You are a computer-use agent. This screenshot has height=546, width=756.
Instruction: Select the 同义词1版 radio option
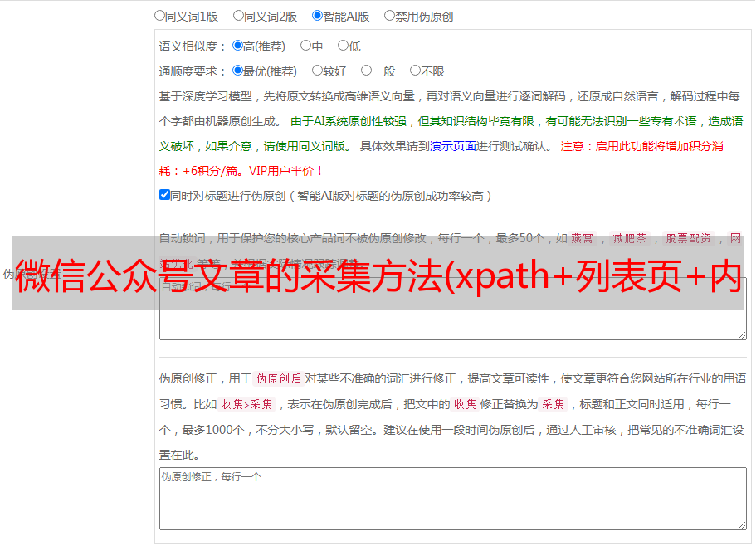159,16
